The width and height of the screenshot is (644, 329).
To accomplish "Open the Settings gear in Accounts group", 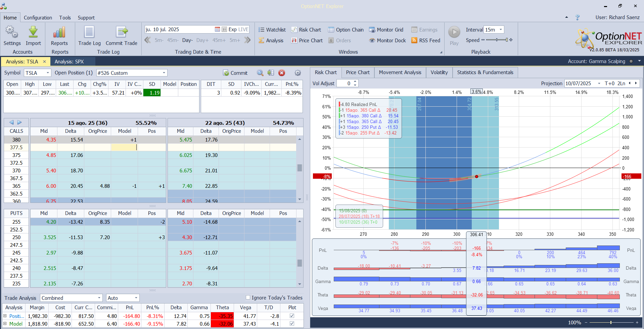I will pyautogui.click(x=12, y=32).
